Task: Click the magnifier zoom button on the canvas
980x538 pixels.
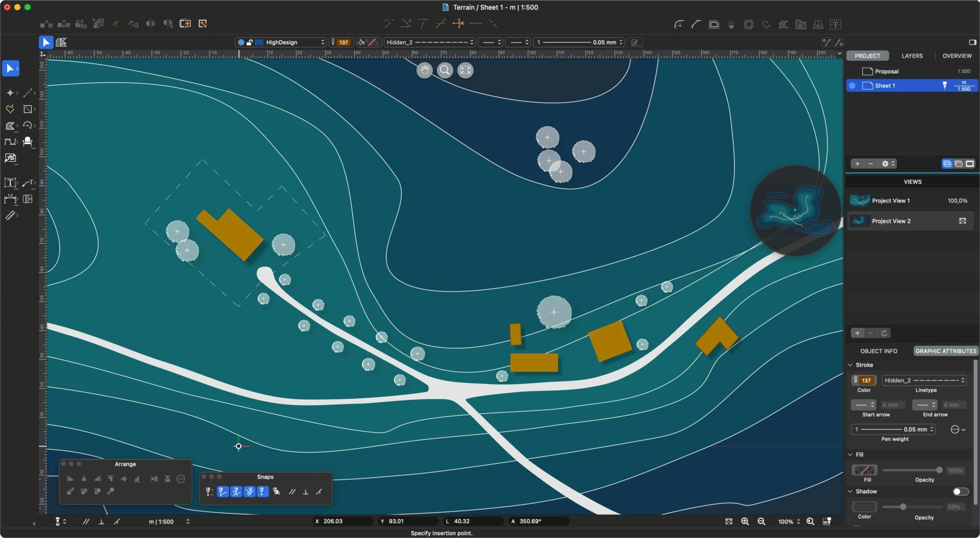Action: (x=445, y=70)
